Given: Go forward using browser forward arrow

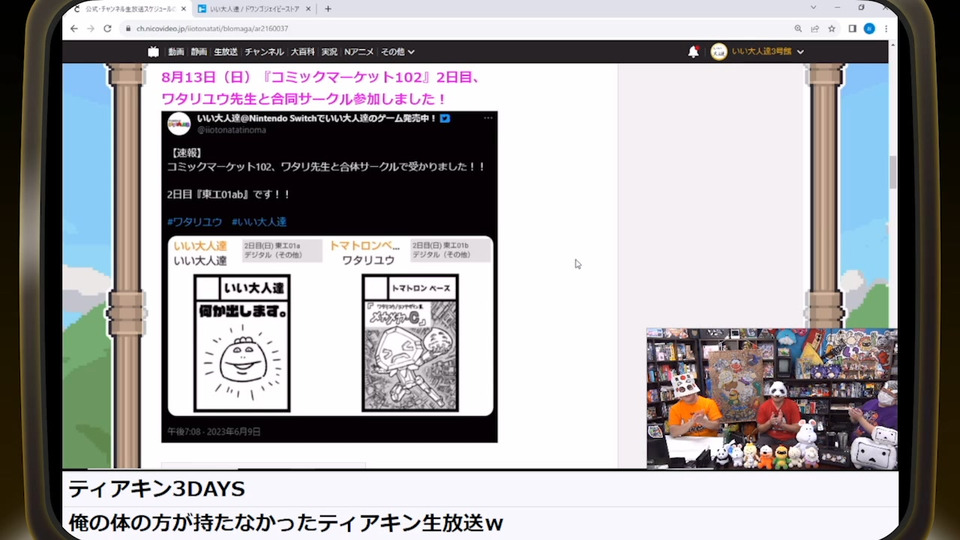Looking at the screenshot, I should pos(91,29).
